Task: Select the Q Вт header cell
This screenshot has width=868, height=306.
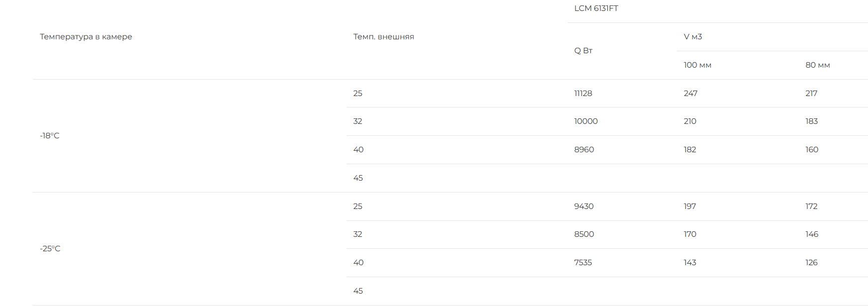Action: pos(583,51)
